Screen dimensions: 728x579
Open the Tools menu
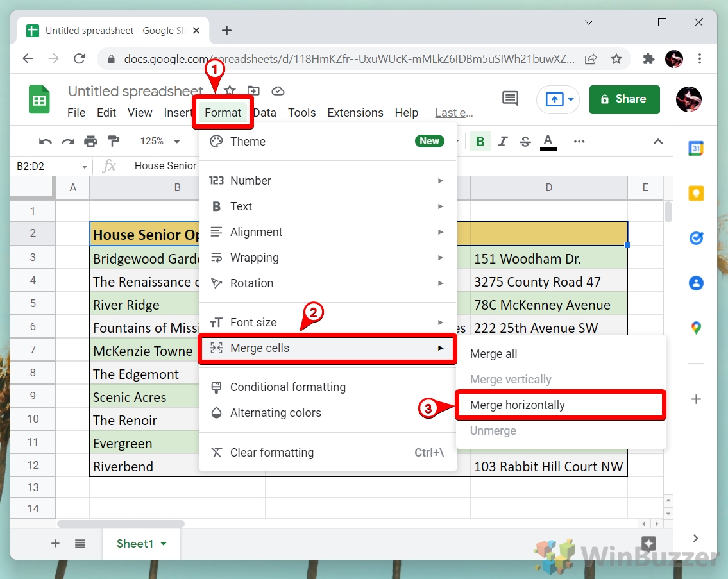coord(302,113)
